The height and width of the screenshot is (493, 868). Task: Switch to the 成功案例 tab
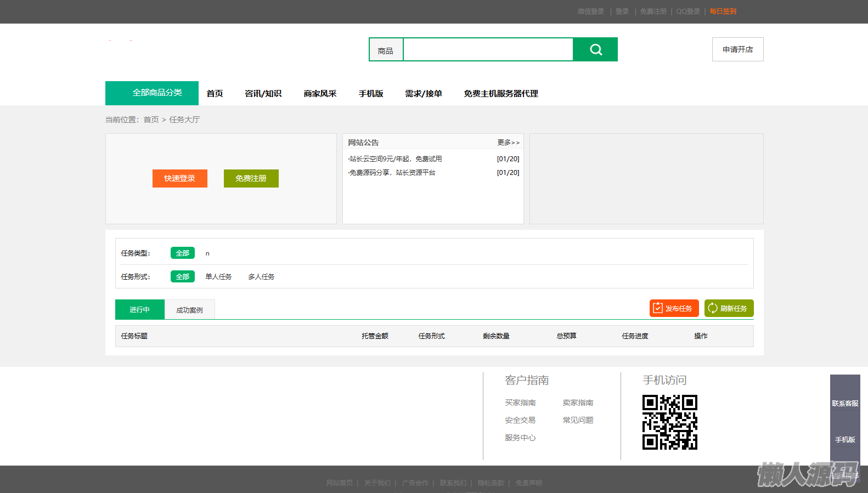pyautogui.click(x=189, y=310)
